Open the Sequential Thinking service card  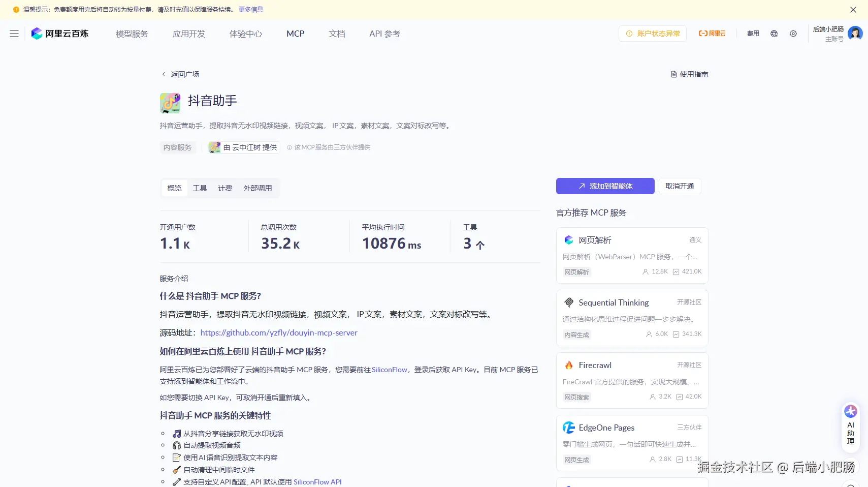[632, 318]
